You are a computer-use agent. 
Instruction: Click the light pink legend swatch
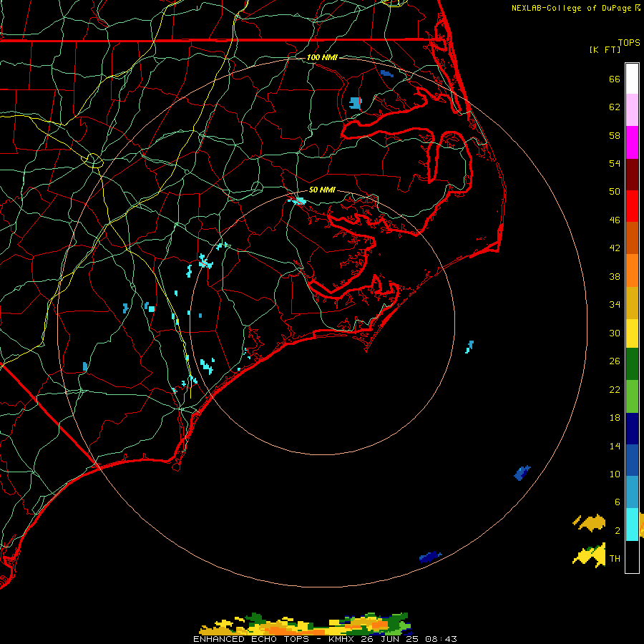[632, 109]
